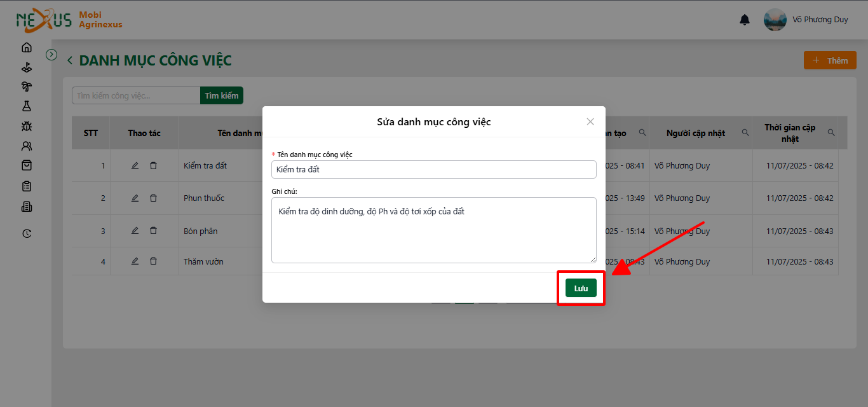Open the building report sidebar icon
The image size is (868, 407).
click(26, 207)
